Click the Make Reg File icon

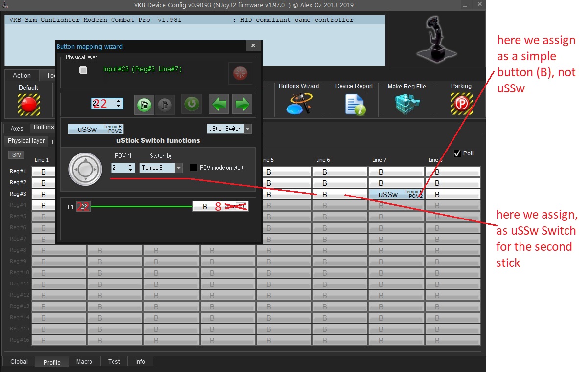pos(407,104)
